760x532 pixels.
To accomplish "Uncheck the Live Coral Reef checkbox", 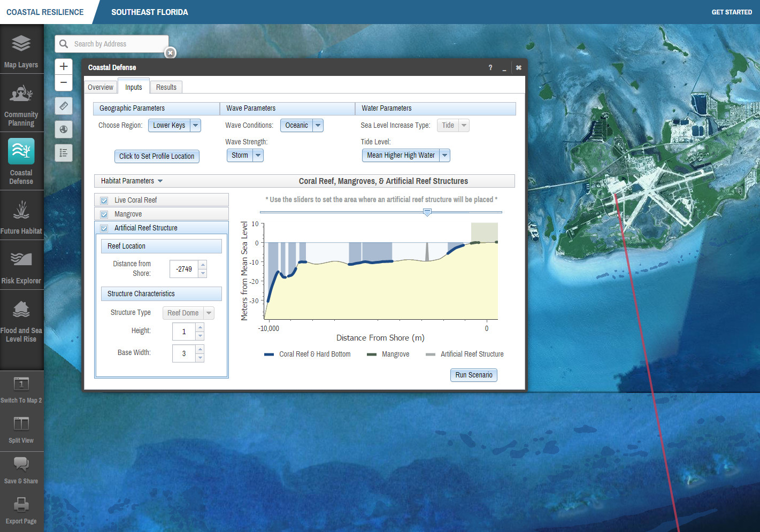I will 104,201.
